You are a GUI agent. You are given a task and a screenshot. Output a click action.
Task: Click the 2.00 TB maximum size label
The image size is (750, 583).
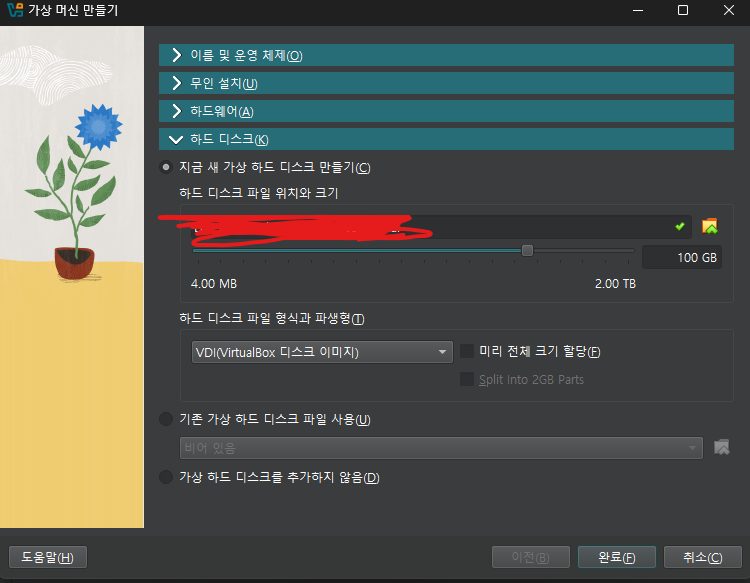coord(615,284)
